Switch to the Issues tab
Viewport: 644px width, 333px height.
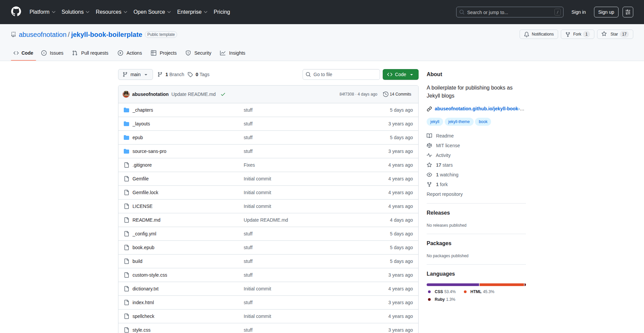click(x=52, y=53)
